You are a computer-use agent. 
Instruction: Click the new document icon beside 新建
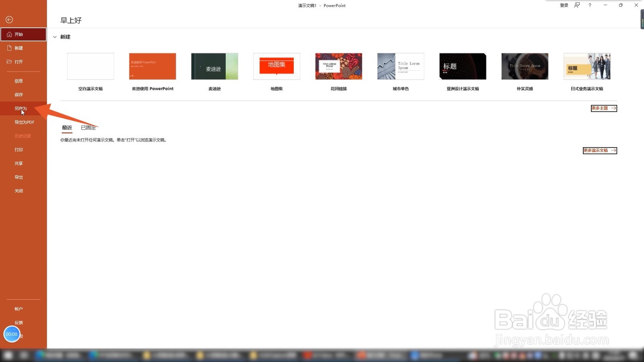[9, 48]
